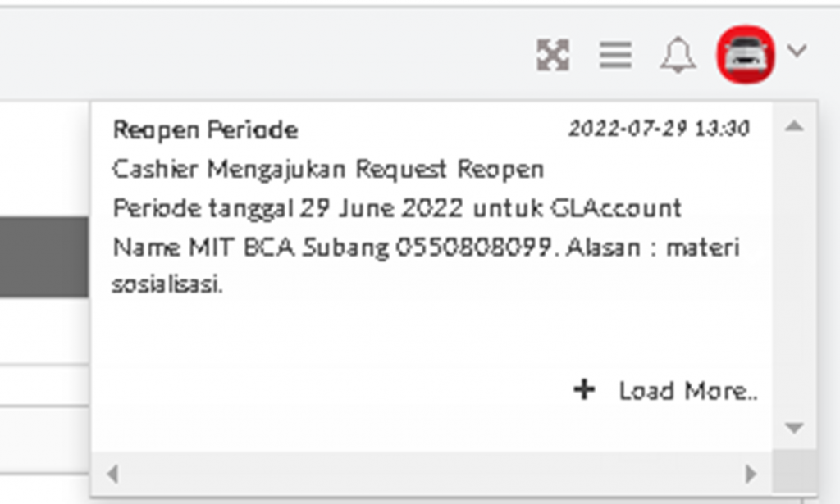The height and width of the screenshot is (504, 840).
Task: Click the scroll right arrow in notification panel
Action: point(751,474)
